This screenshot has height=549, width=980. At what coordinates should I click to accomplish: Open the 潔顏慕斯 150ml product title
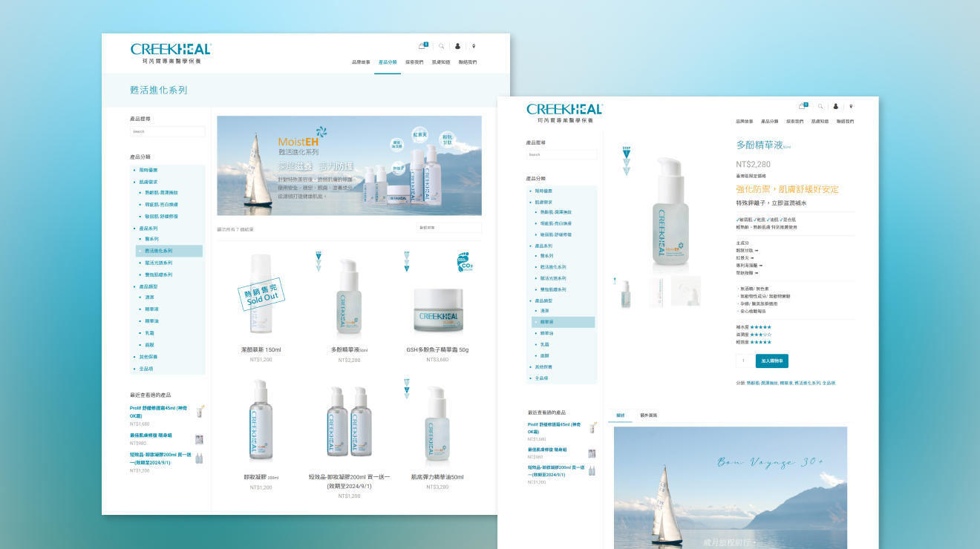click(261, 349)
